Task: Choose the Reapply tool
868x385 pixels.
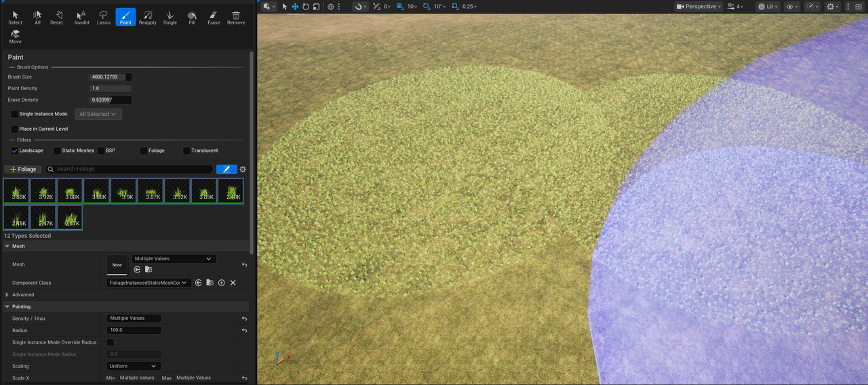Action: tap(148, 18)
